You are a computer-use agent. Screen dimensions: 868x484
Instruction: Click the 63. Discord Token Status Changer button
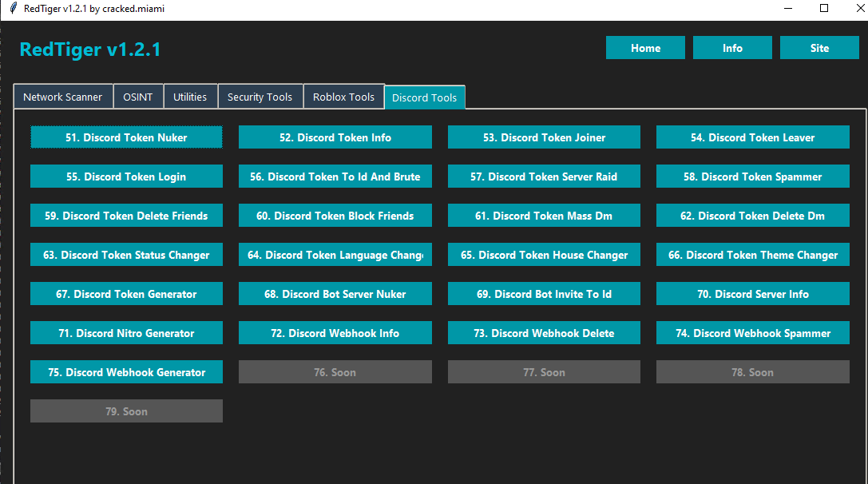point(126,255)
